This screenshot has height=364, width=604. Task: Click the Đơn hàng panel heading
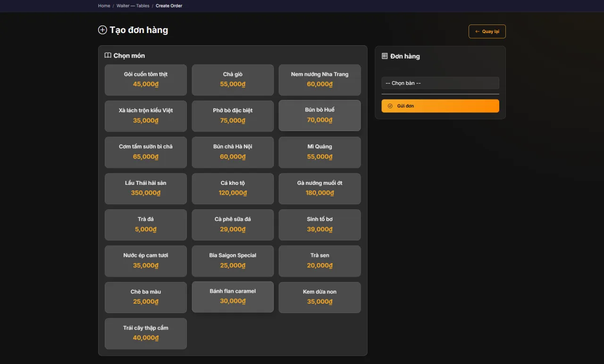[x=405, y=56]
